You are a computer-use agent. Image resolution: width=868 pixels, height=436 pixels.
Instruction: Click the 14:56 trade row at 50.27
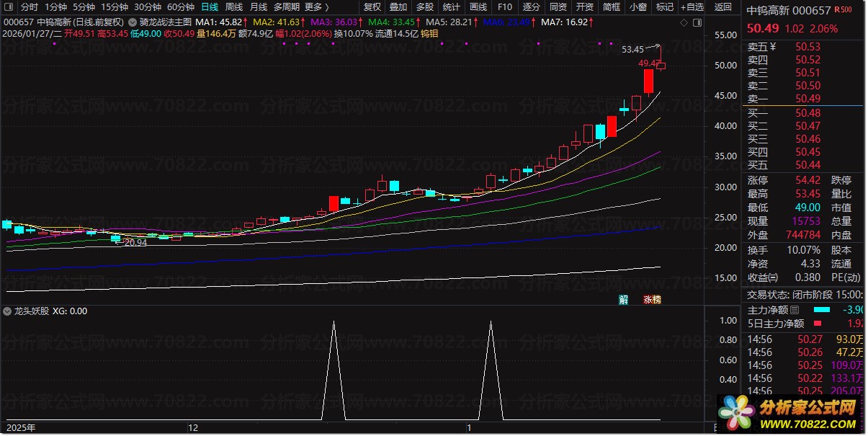point(804,339)
